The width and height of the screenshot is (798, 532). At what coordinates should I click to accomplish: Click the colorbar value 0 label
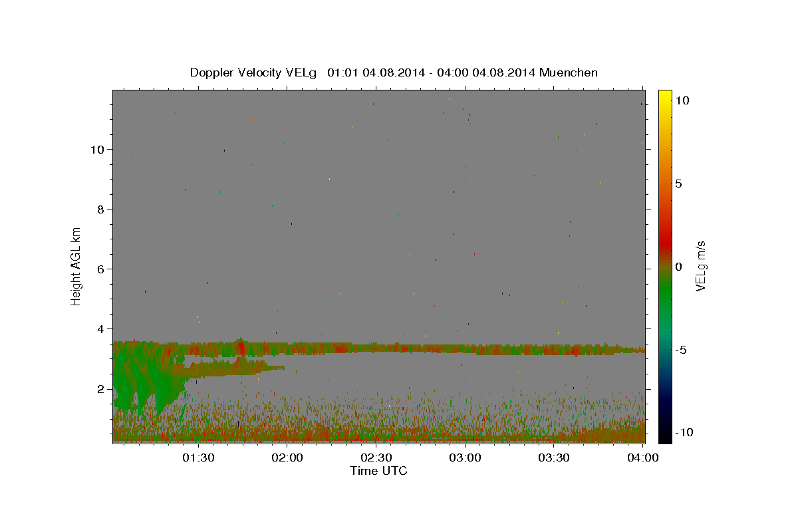[678, 267]
